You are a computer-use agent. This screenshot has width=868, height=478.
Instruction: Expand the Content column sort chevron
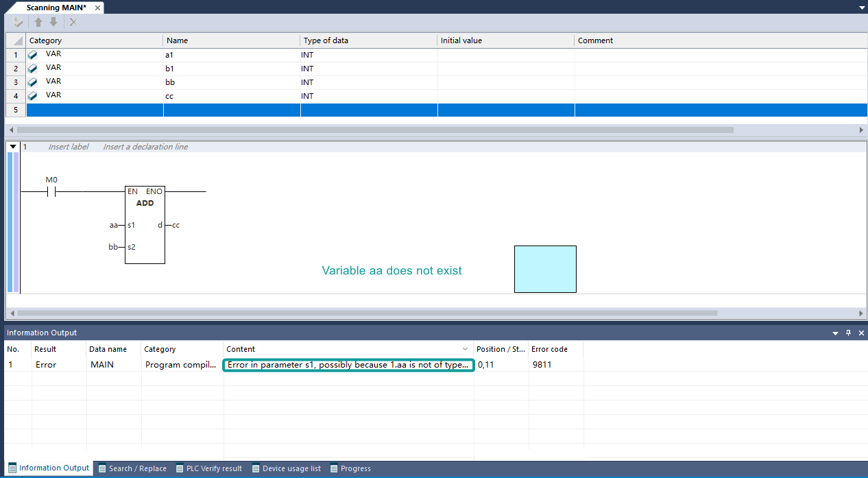466,349
